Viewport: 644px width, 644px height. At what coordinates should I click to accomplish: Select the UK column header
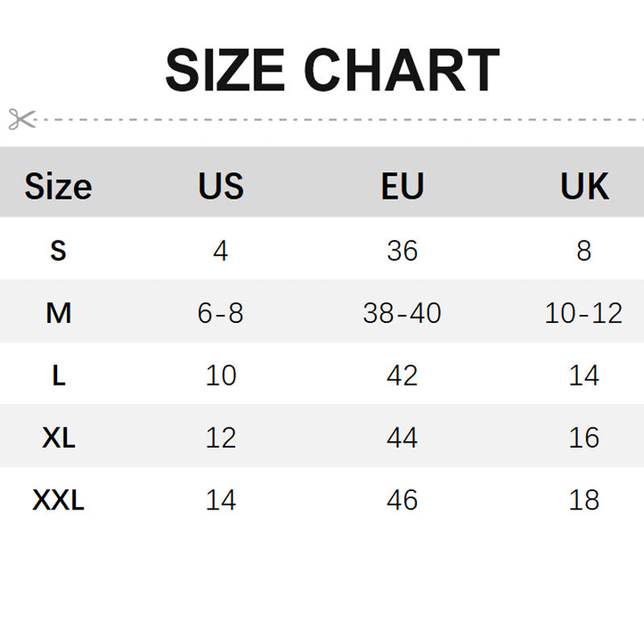(584, 186)
